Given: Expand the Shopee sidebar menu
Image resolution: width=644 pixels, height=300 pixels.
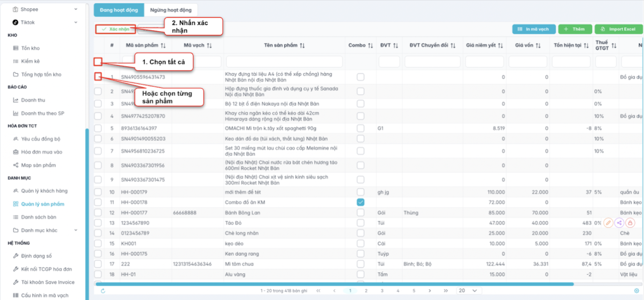Looking at the screenshot, I should pos(76,10).
